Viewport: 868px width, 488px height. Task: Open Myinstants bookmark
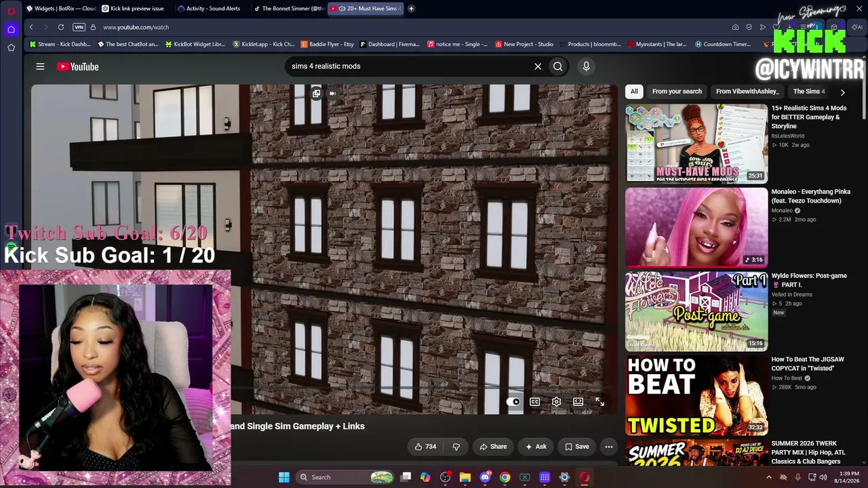coord(657,45)
